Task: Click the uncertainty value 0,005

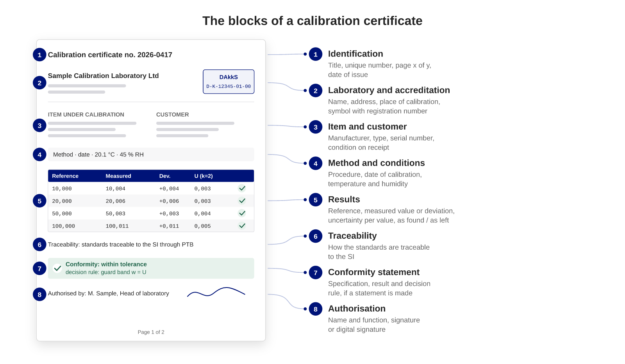Action: click(x=203, y=226)
